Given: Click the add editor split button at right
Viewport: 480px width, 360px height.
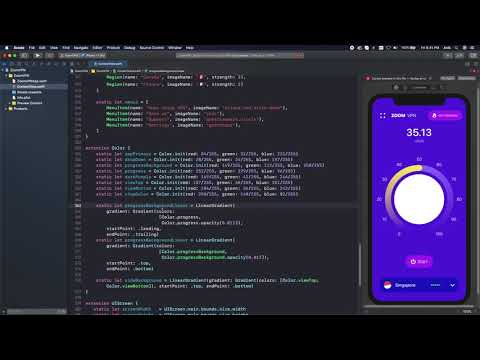Looking at the screenshot, I should pyautogui.click(x=475, y=64).
